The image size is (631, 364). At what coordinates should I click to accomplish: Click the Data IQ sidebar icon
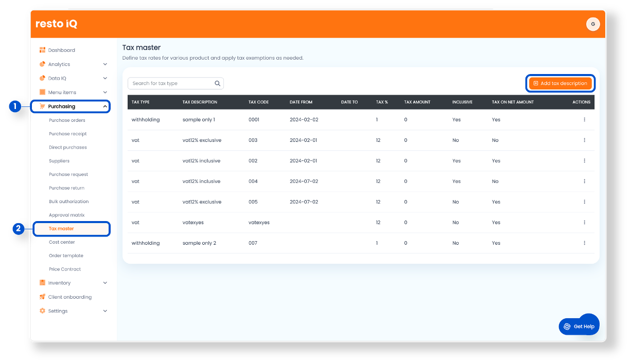[43, 78]
